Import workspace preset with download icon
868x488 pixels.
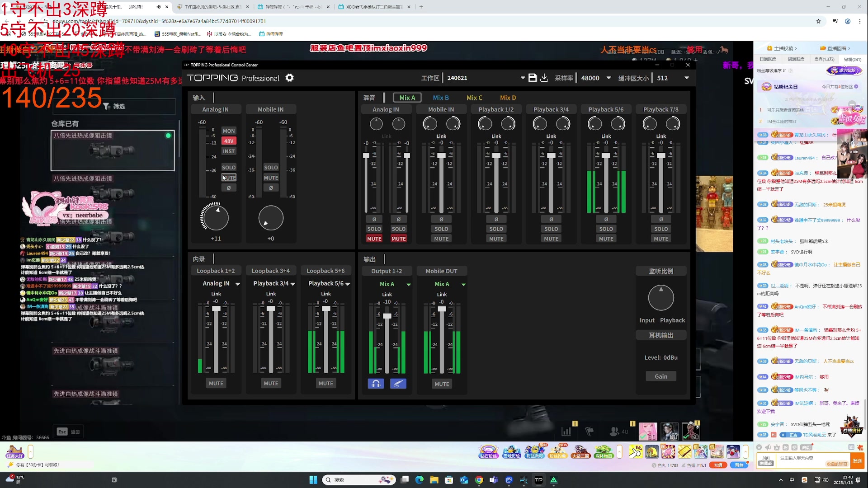(544, 78)
